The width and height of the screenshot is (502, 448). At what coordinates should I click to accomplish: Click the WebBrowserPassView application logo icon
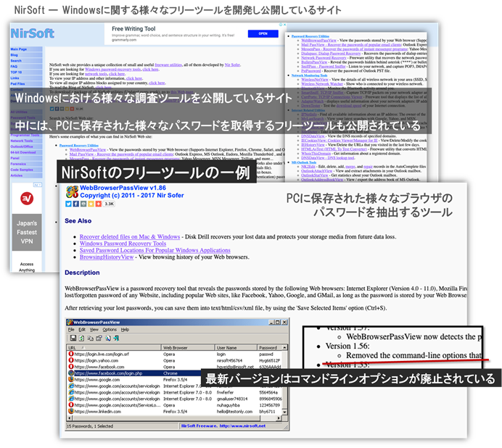[x=73, y=191]
